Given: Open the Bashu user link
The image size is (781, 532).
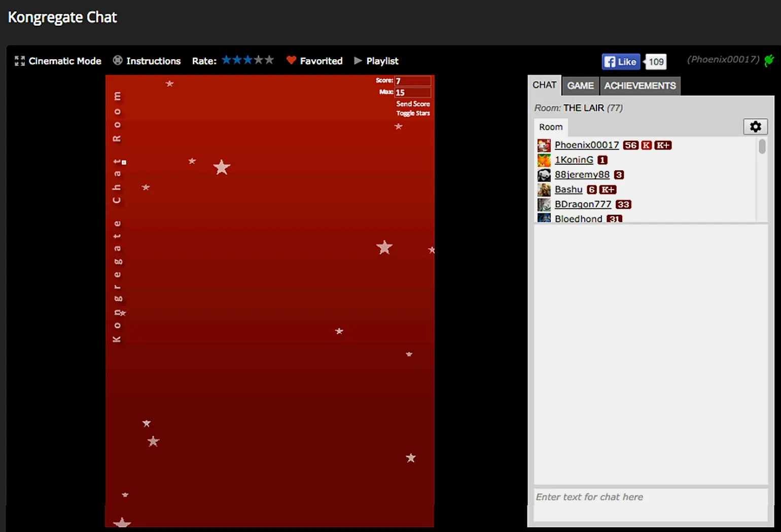Looking at the screenshot, I should point(569,189).
